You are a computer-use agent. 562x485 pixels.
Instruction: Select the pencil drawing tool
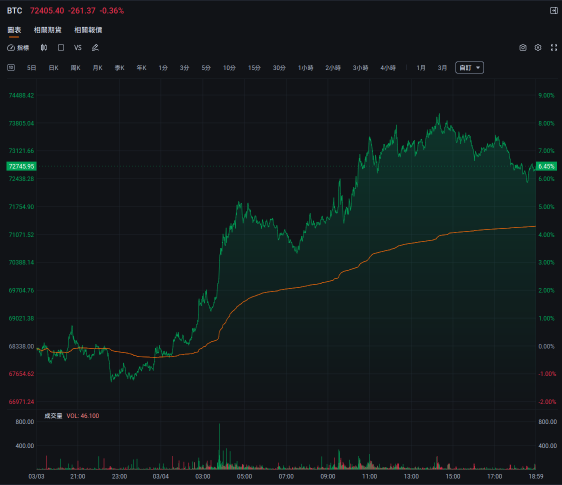click(95, 48)
